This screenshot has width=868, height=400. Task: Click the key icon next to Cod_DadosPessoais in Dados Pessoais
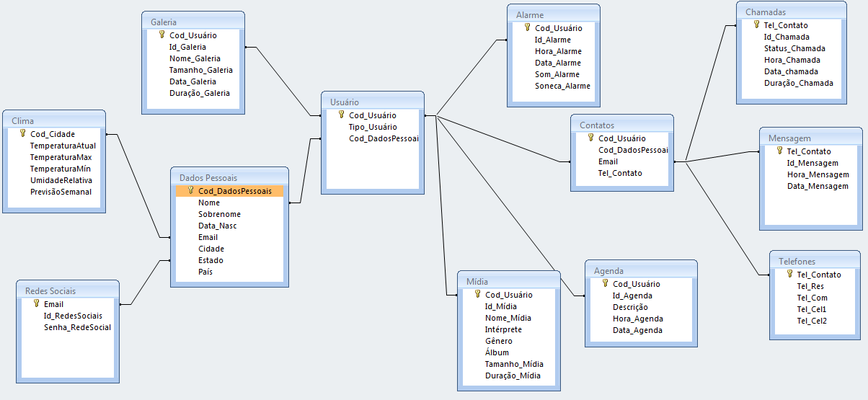[191, 191]
